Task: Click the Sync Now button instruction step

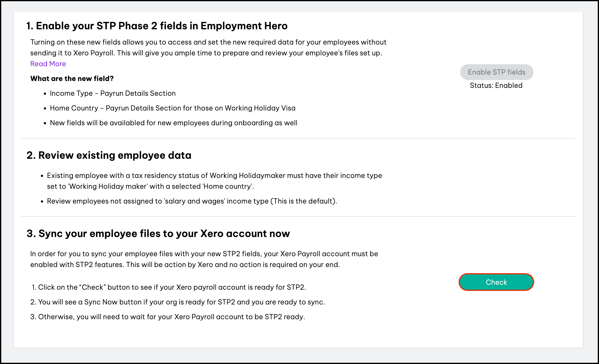Action: pos(181,302)
